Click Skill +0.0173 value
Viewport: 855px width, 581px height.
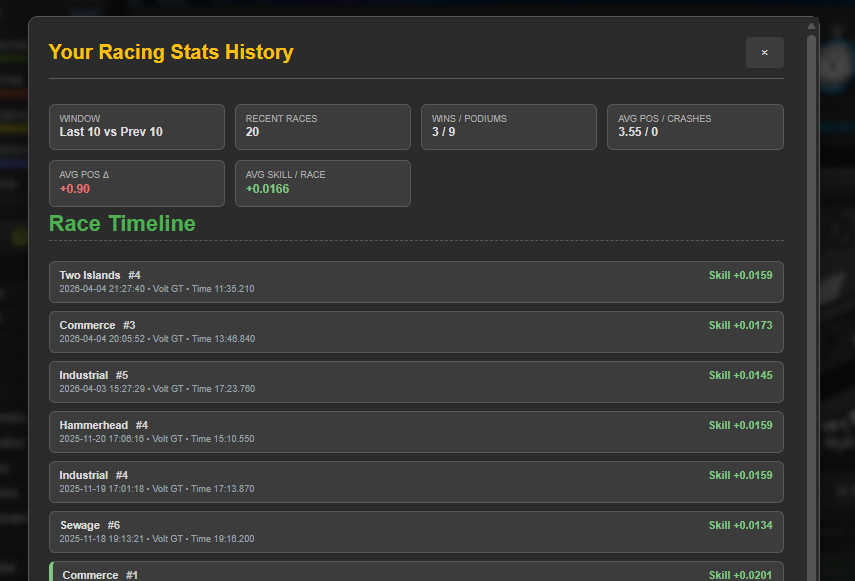click(x=740, y=325)
